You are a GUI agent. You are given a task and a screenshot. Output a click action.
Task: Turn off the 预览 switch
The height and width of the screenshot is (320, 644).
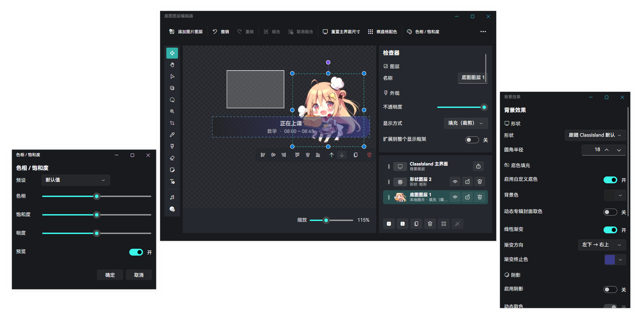pyautogui.click(x=136, y=252)
